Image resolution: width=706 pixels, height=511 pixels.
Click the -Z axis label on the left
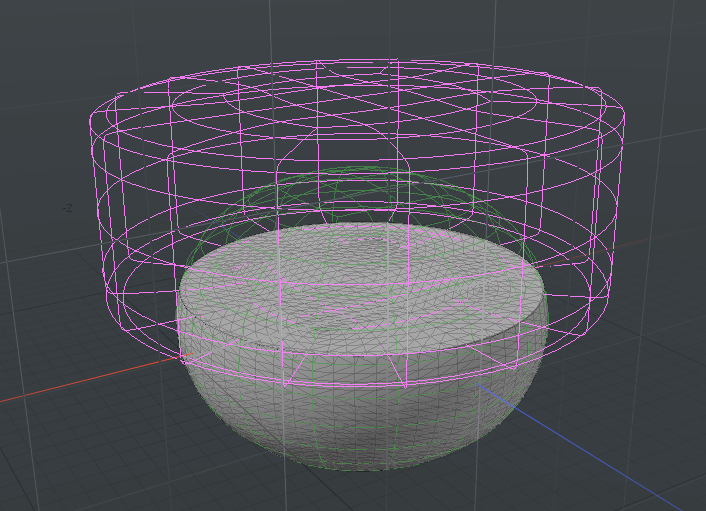tap(67, 208)
